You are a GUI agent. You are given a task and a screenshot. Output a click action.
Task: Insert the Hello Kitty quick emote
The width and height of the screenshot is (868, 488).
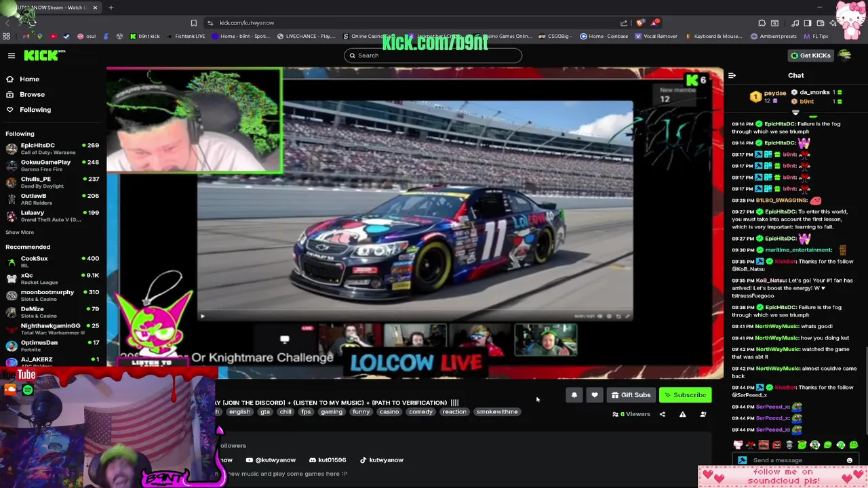point(738,445)
